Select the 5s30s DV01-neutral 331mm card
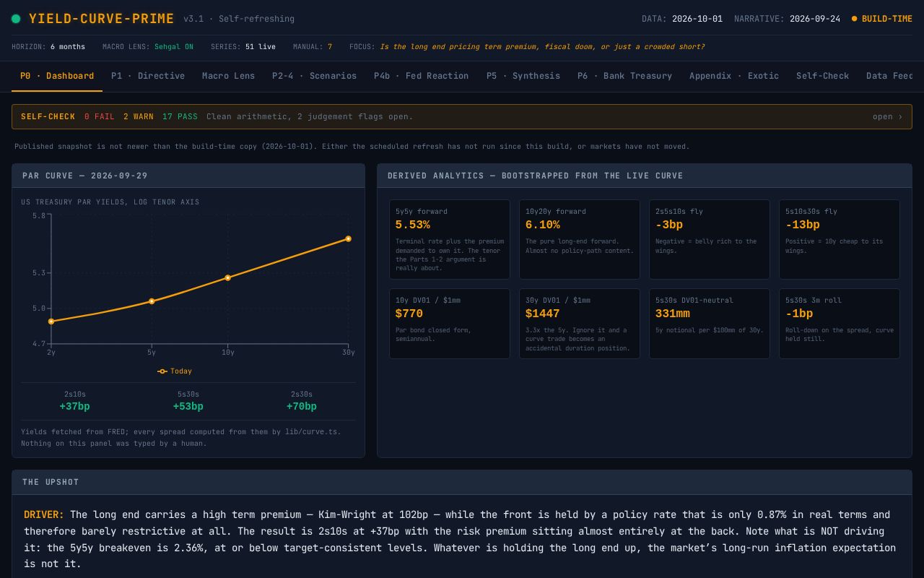Screen dimensions: 924x578 coord(710,324)
